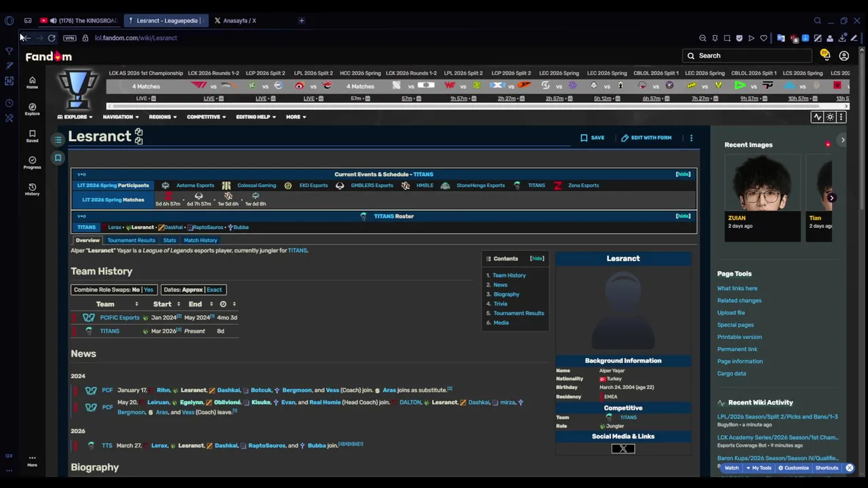Click the bookmark icon below contents icon

pos(58,158)
